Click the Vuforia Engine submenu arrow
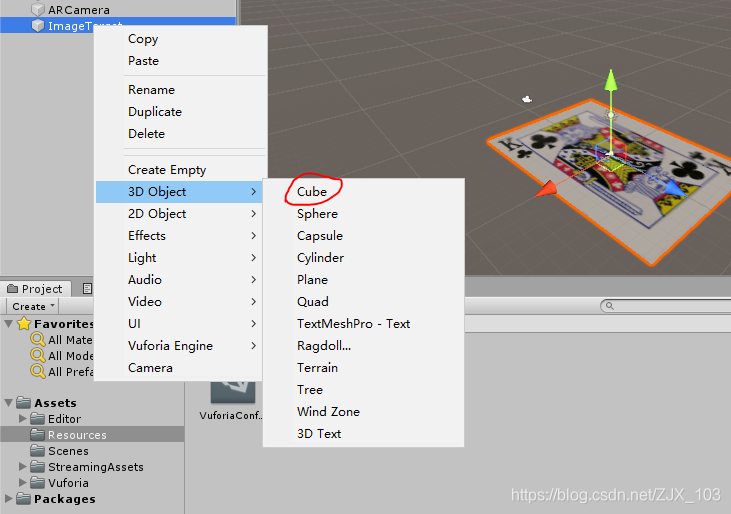The image size is (731, 514). point(254,345)
